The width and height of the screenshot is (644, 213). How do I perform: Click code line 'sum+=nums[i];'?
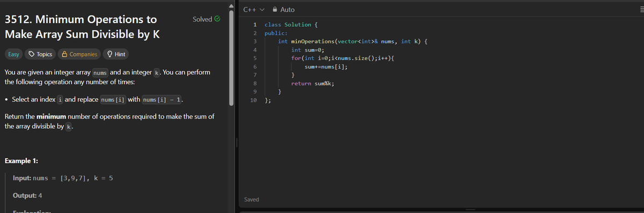click(x=326, y=67)
